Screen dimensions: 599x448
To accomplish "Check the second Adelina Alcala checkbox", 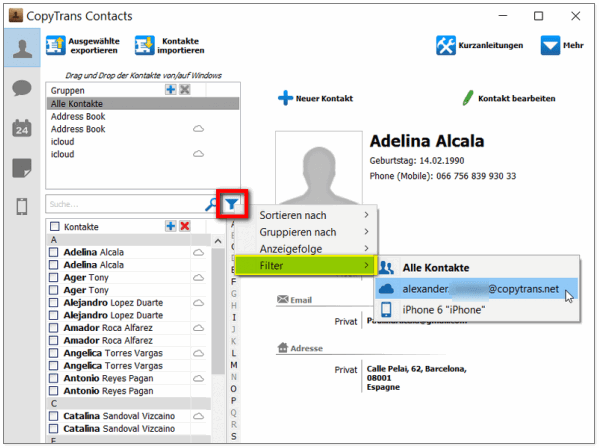I will pyautogui.click(x=53, y=265).
